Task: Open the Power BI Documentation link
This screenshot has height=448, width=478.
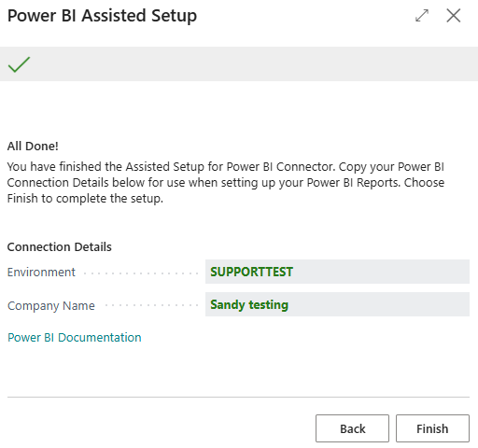Action: click(75, 337)
